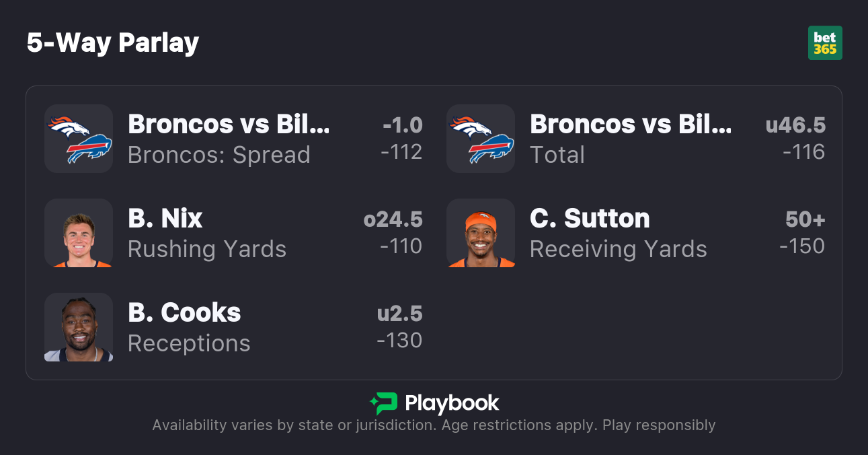This screenshot has height=455, width=868.
Task: Click the 50+ receiving yards line
Action: (x=805, y=219)
